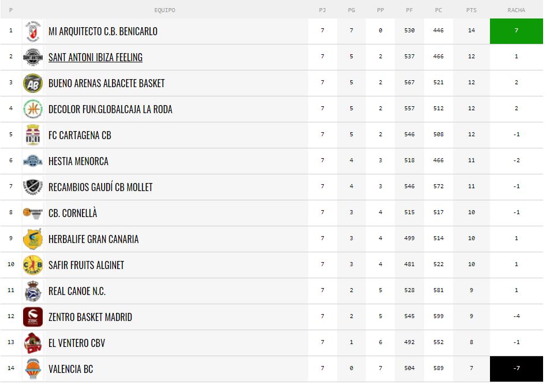Click the EQUIPO column header
The width and height of the screenshot is (550, 392).
coord(164,10)
